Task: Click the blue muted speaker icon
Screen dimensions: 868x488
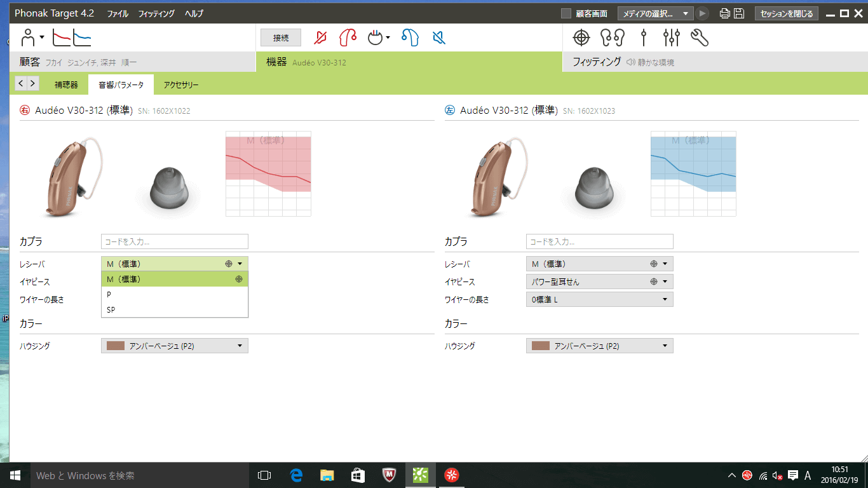Action: tap(438, 38)
